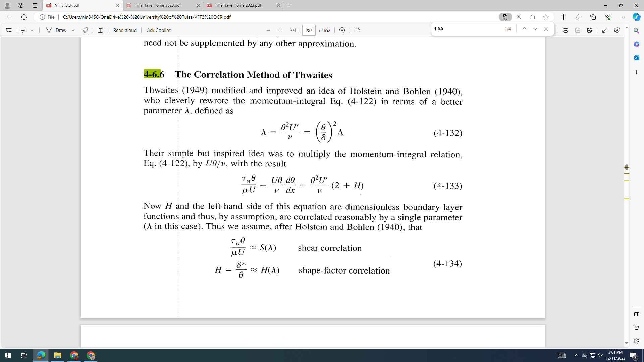Click the Ask Copilot button
This screenshot has width=644, height=362.
pos(159,30)
